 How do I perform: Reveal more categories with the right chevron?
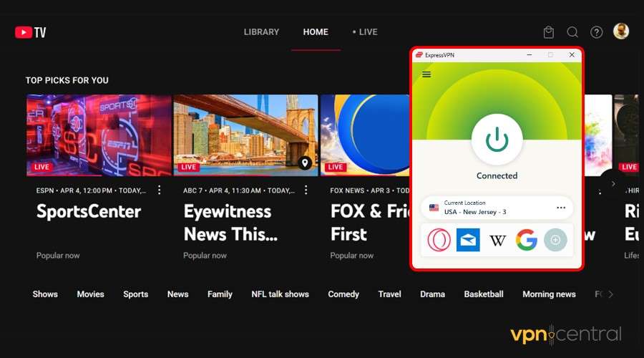(x=611, y=294)
